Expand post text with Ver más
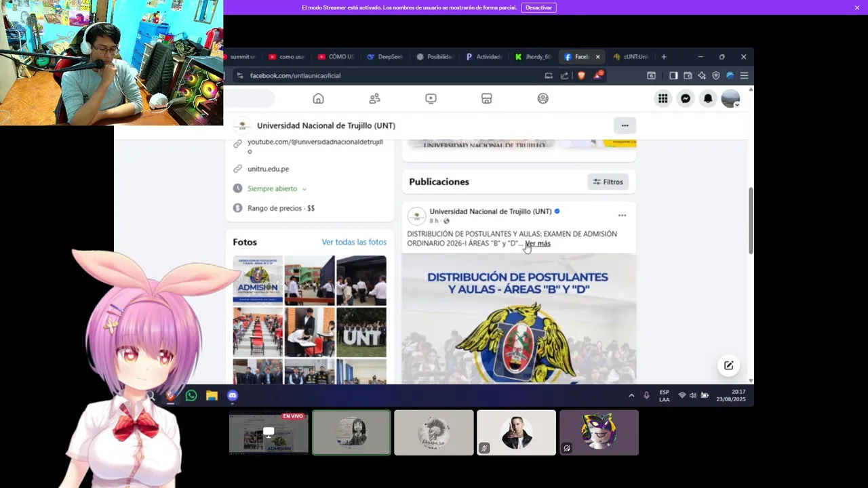Screen dimensions: 868x488 538,243
